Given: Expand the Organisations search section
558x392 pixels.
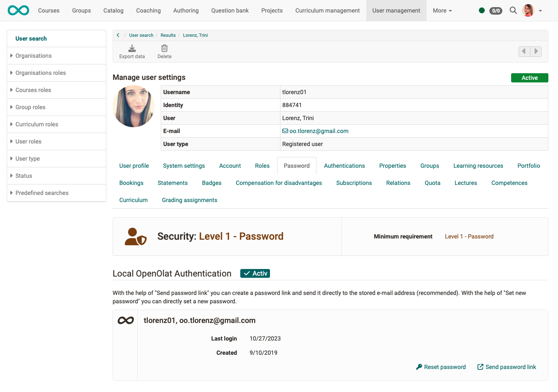Looking at the screenshot, I should [x=33, y=56].
